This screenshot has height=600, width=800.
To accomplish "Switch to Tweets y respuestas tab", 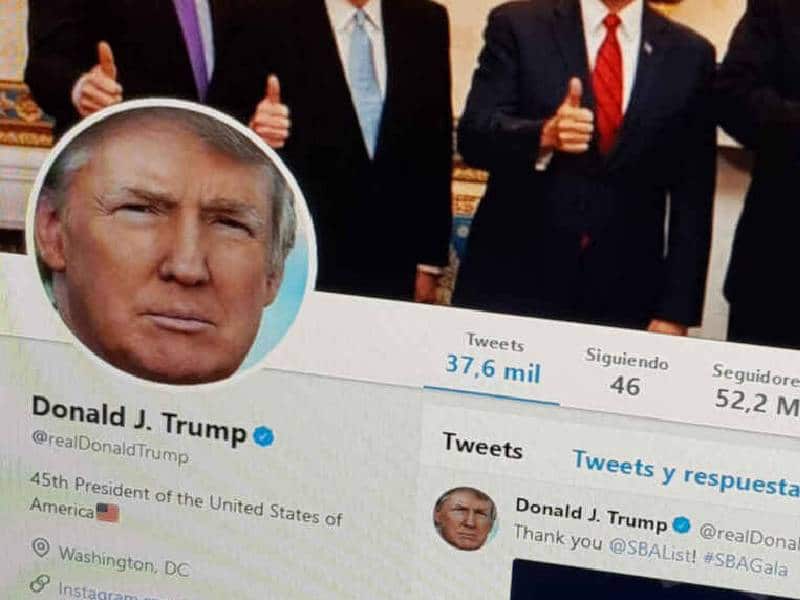I will [686, 472].
